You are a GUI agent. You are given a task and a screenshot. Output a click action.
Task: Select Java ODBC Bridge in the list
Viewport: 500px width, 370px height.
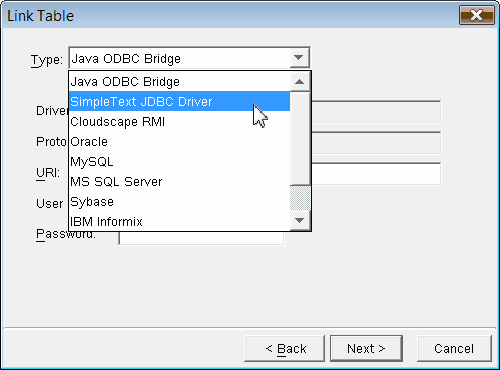coord(179,82)
